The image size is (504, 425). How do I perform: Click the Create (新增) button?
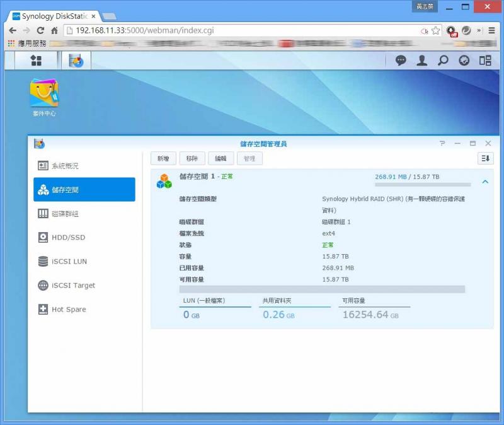pos(163,158)
